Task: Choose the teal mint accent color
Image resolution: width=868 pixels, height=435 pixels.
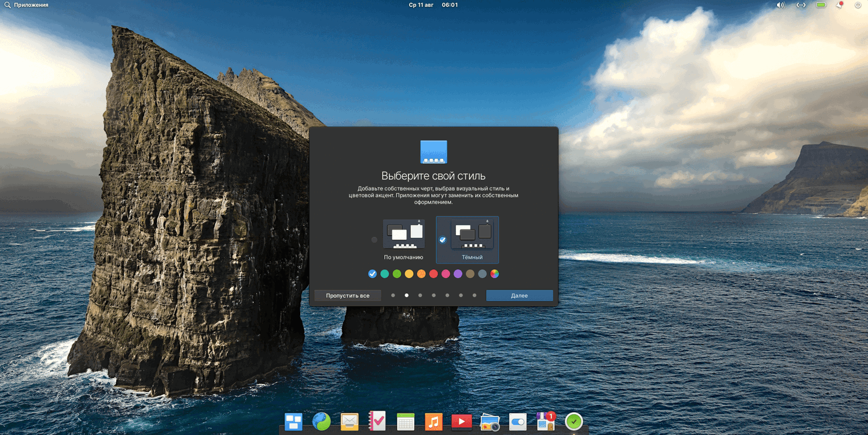Action: [384, 274]
